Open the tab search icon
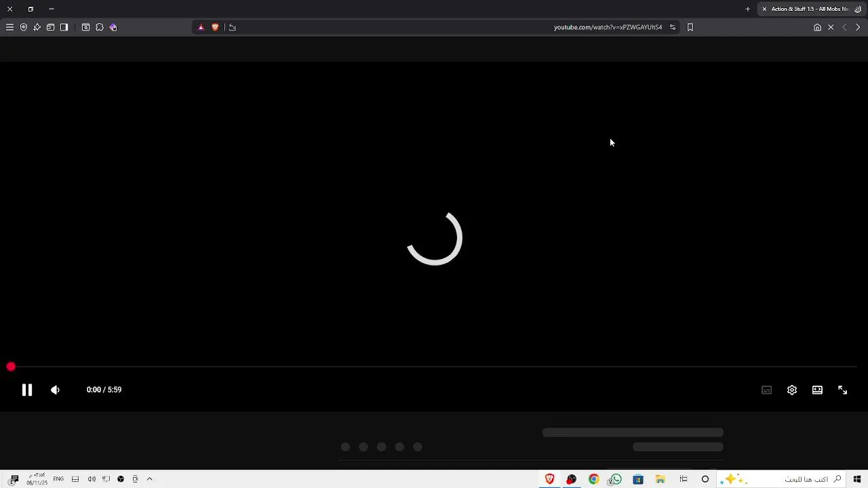 (86, 27)
